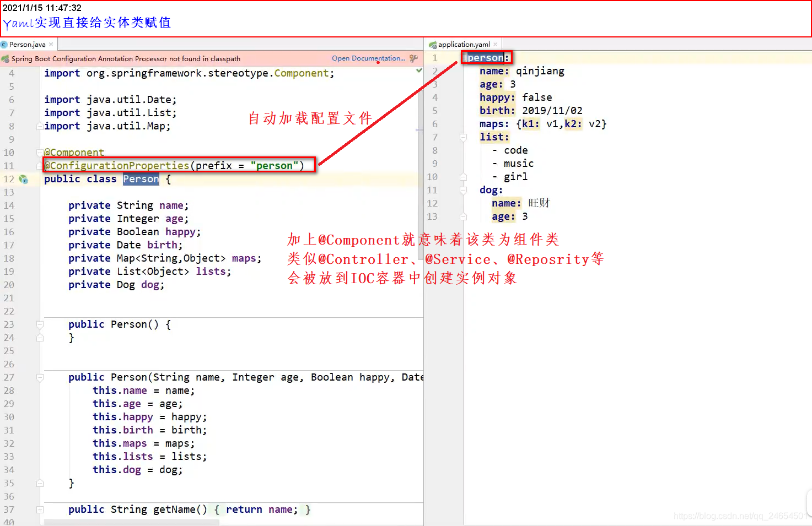Click the 'private Dog dog;' field
The width and height of the screenshot is (812, 526).
pyautogui.click(x=116, y=285)
